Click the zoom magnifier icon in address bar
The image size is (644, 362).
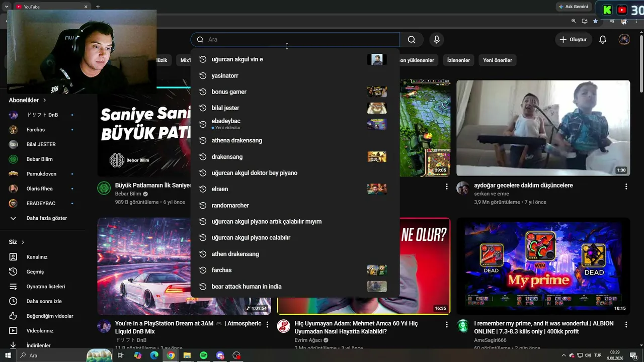[574, 21]
